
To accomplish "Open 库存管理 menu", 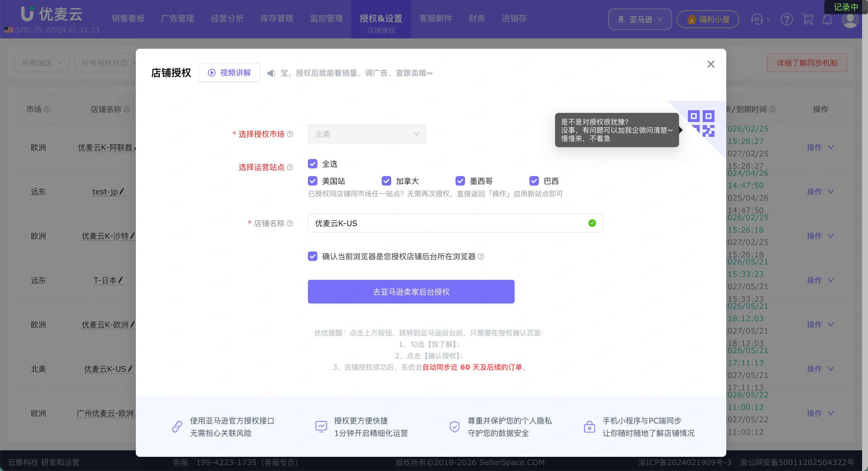I will pos(277,19).
